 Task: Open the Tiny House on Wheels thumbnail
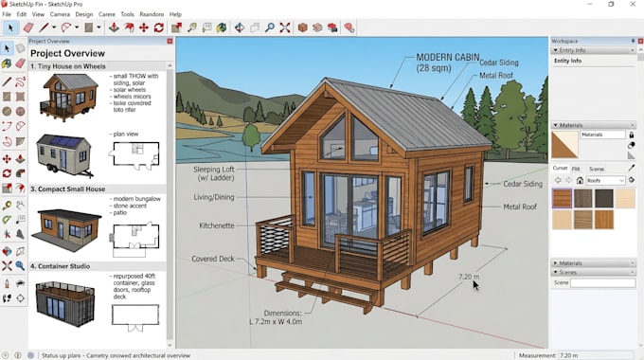point(69,97)
